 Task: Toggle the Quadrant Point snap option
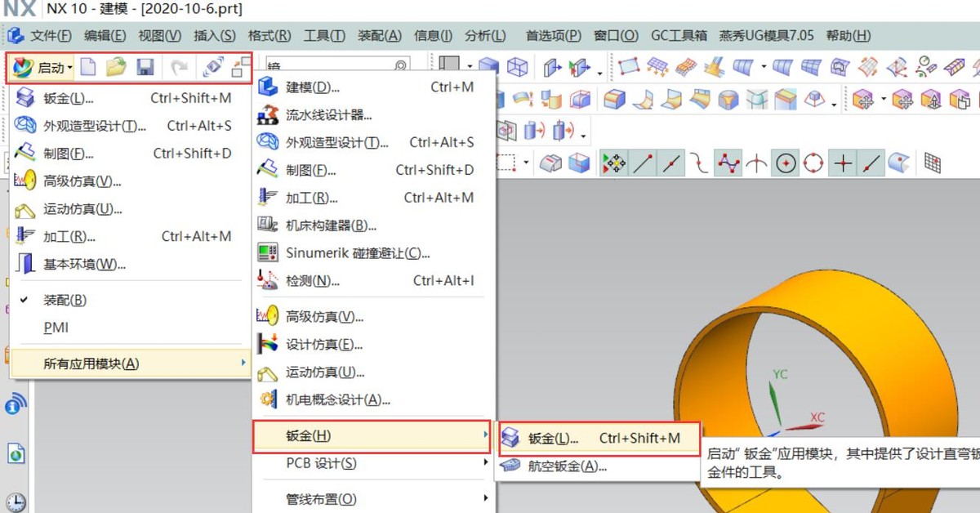[813, 163]
